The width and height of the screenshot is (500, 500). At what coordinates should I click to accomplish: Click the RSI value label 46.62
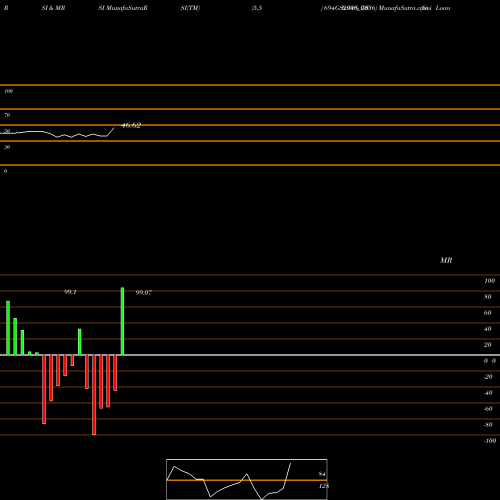[x=131, y=125]
